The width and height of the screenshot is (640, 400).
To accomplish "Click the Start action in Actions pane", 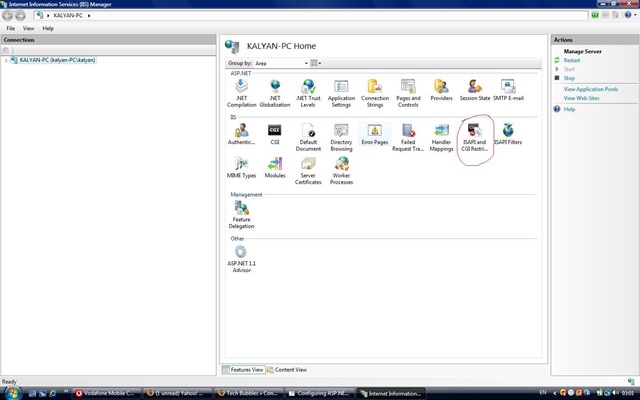I will (569, 69).
